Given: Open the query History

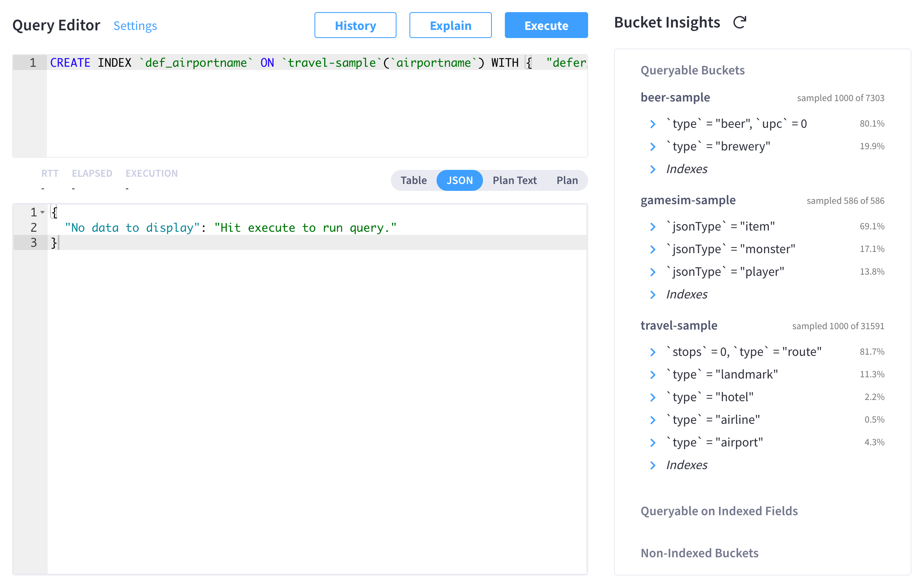Looking at the screenshot, I should pyautogui.click(x=355, y=25).
